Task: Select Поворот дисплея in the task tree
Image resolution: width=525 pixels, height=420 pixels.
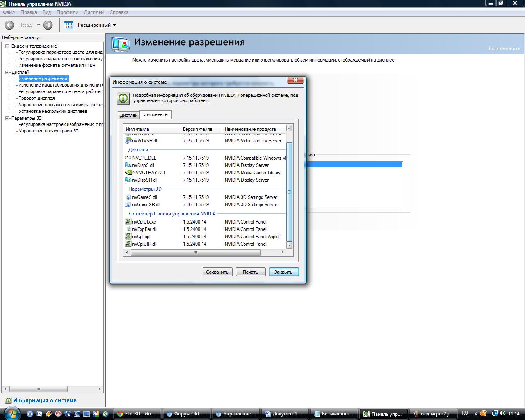Action: tap(37, 98)
